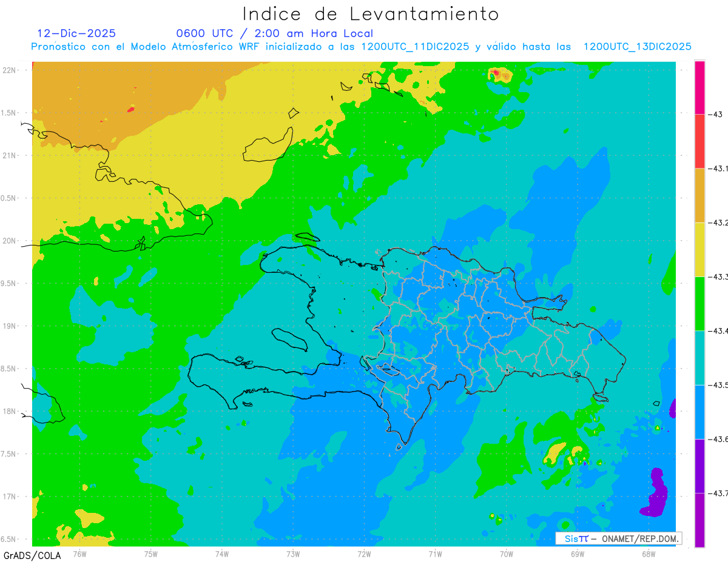Click the 'SisTT - ONAMET/REP.DOM.' credit box
This screenshot has width=728, height=562.
tap(618, 538)
